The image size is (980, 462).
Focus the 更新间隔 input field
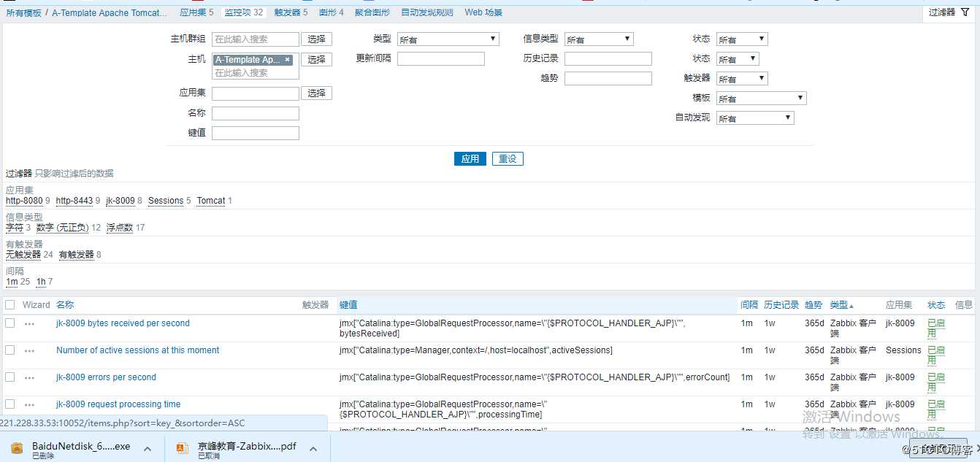(441, 59)
